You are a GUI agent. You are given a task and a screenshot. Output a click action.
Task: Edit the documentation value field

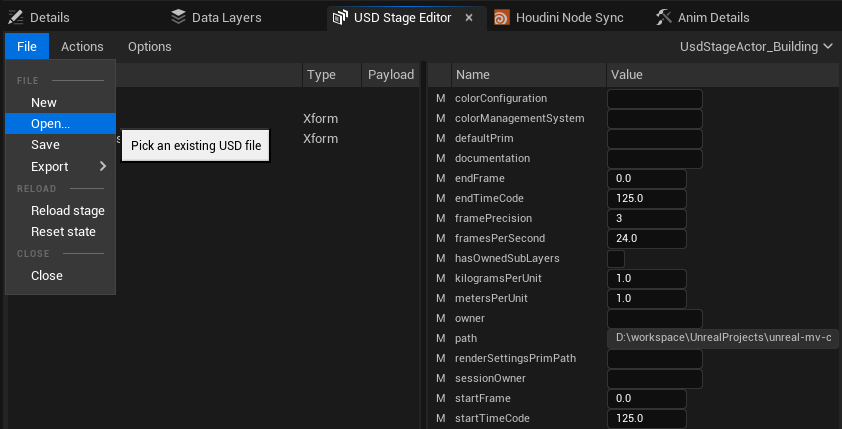655,158
